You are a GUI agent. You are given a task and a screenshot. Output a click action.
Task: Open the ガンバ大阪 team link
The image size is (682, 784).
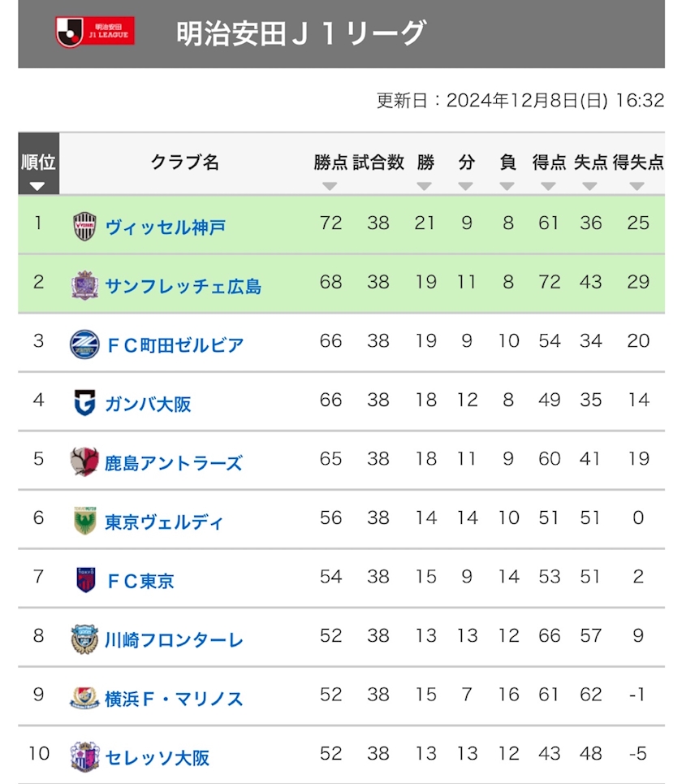point(148,404)
